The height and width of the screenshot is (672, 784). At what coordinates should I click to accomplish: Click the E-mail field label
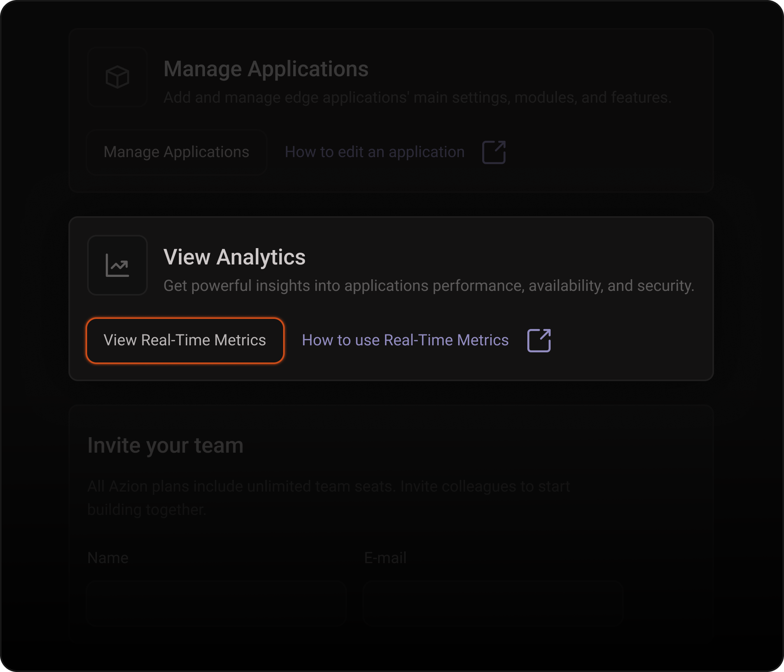[x=384, y=558]
